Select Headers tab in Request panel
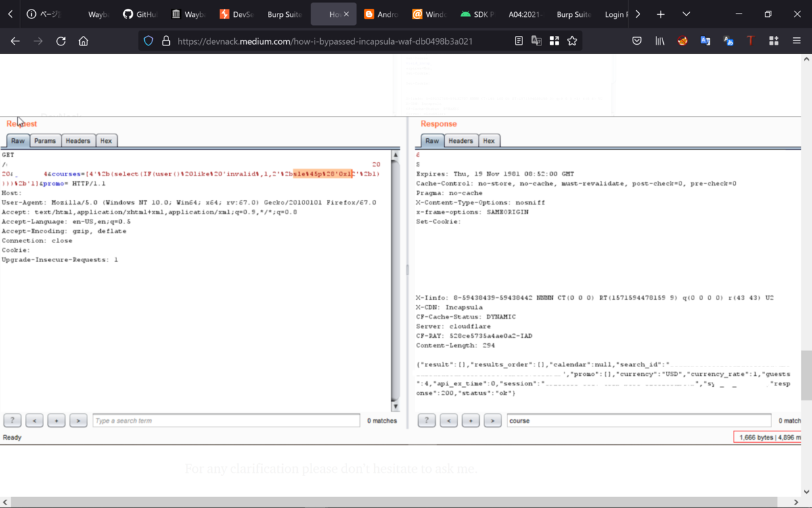The width and height of the screenshot is (812, 508). (78, 141)
